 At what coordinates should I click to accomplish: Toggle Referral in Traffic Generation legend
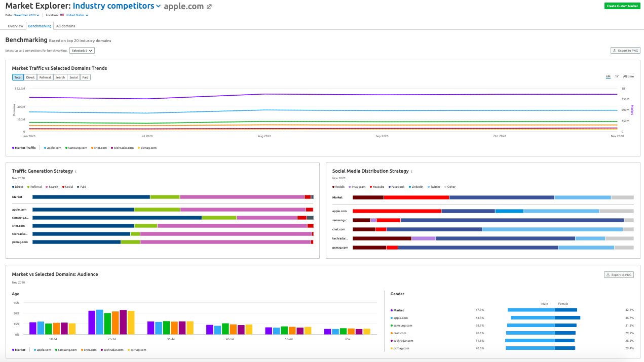pos(34,187)
